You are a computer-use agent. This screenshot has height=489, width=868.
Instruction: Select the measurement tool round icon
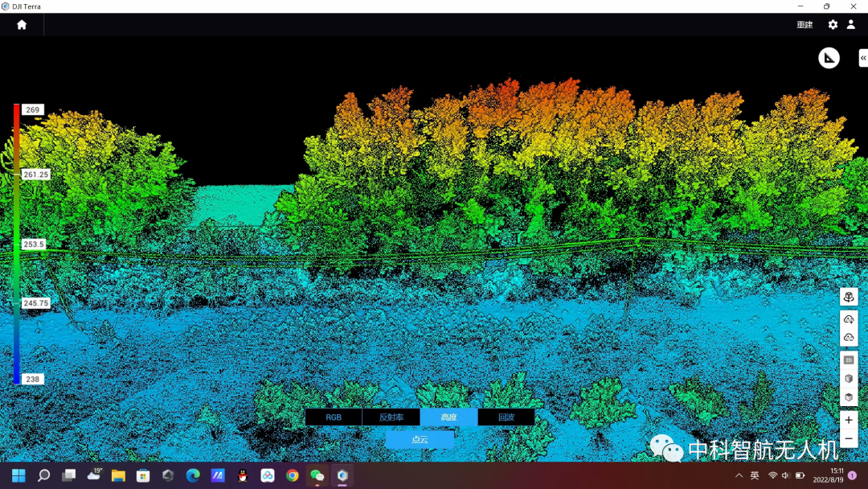click(829, 58)
